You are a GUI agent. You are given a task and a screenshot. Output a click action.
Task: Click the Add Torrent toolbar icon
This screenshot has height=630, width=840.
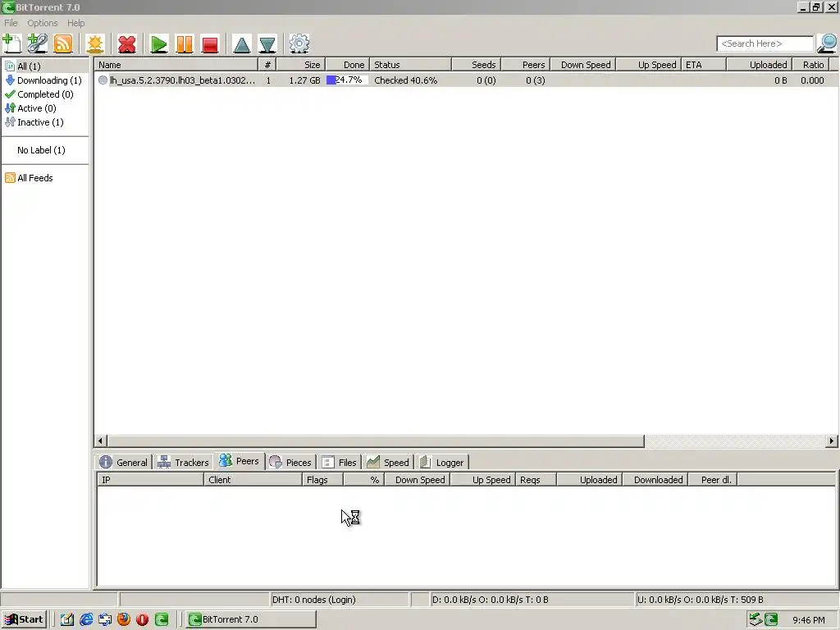click(x=11, y=43)
